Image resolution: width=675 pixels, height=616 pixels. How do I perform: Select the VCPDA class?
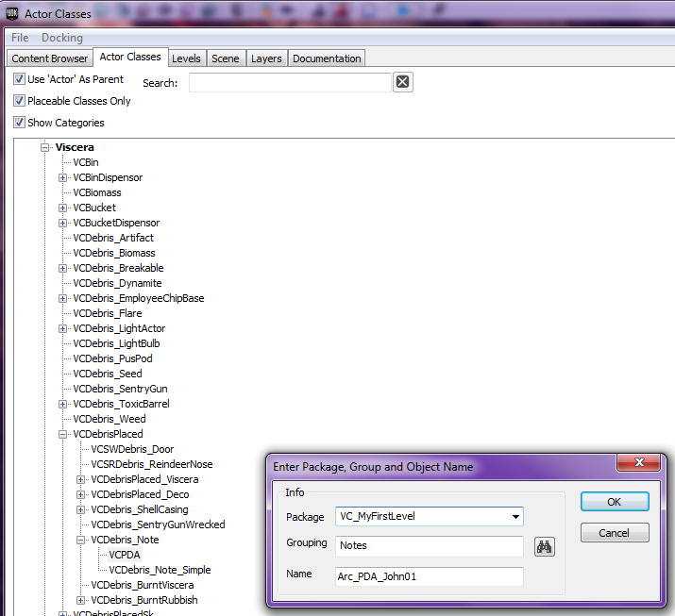tap(125, 555)
